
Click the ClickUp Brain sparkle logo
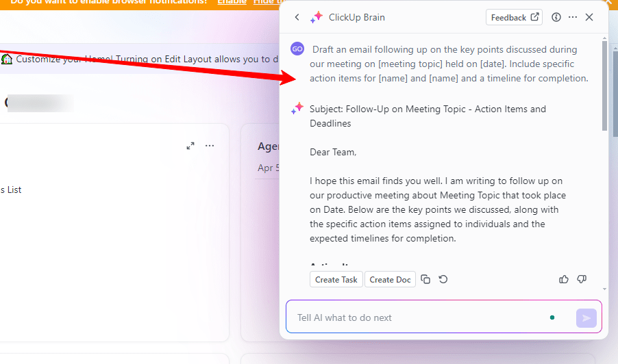[x=317, y=18]
